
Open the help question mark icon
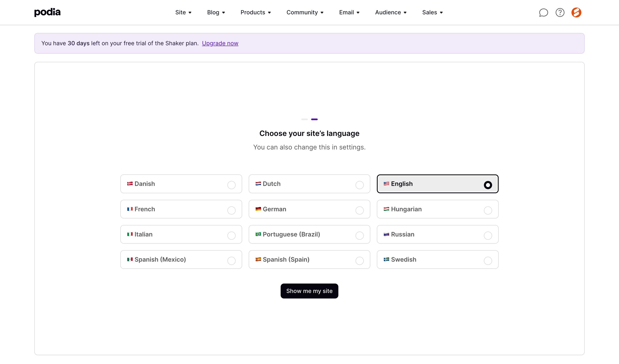point(560,12)
